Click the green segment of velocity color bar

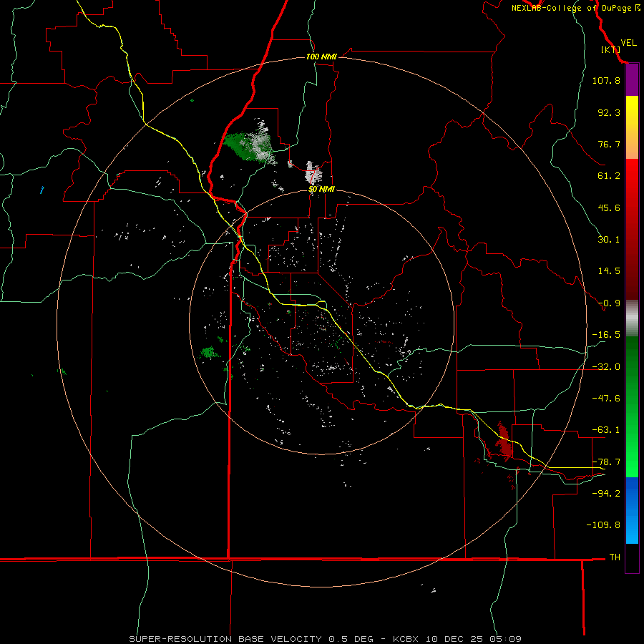point(632,406)
